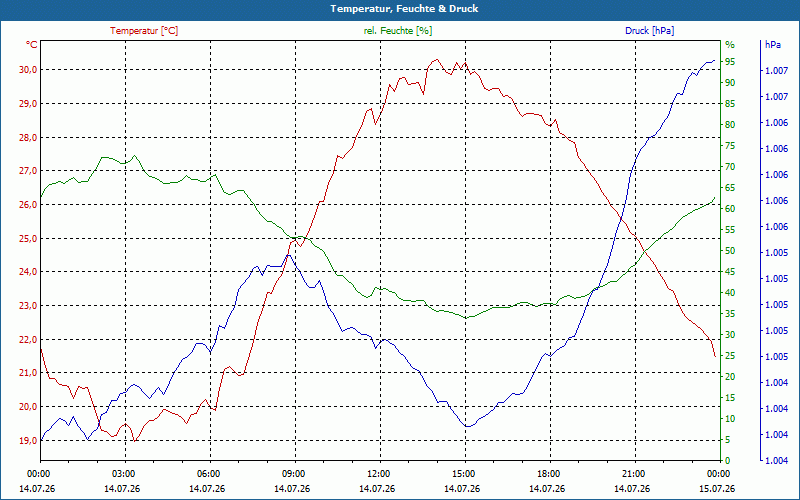The width and height of the screenshot is (800, 500).
Task: Click the green 25 humidity axis value
Action: [x=730, y=356]
